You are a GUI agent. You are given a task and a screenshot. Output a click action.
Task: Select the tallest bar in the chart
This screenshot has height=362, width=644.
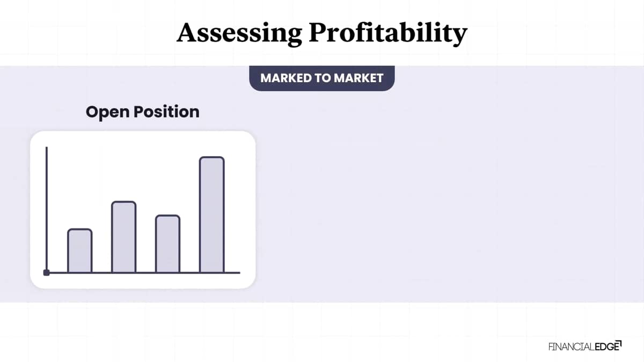[x=211, y=215]
